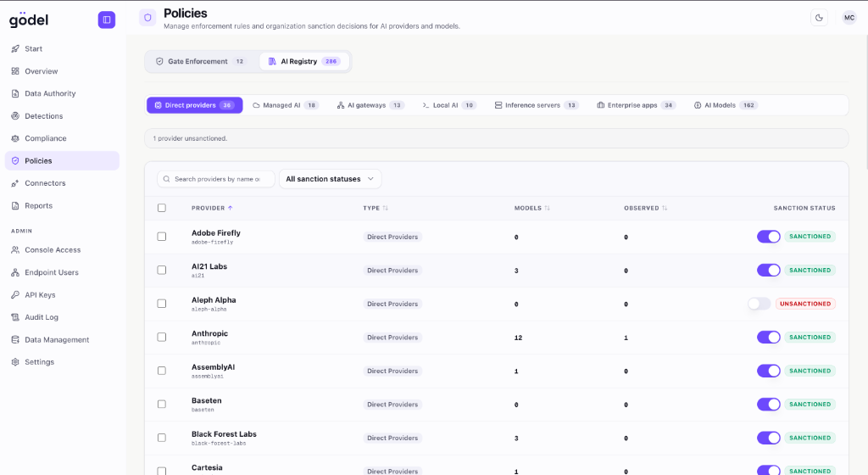The width and height of the screenshot is (868, 475).
Task: Open the Baseten provider name
Action: 207,400
